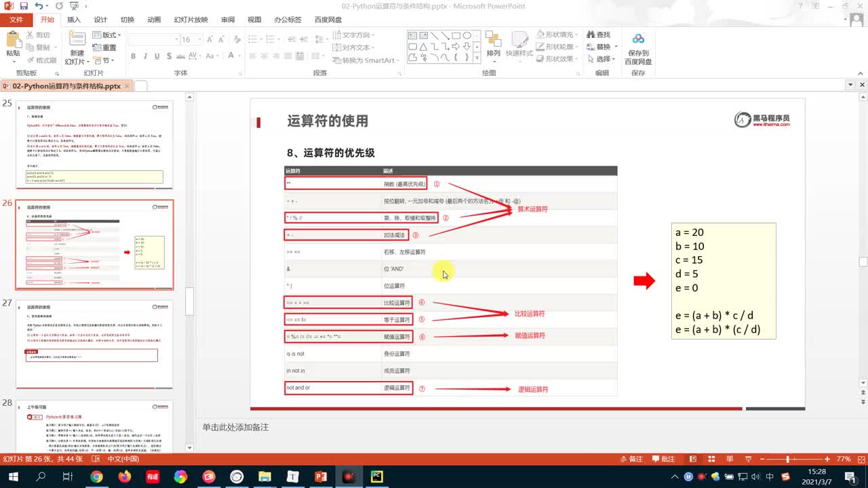868x488 pixels.
Task: Collapse the ribbon with the caret arrow
Action: pos(862,73)
